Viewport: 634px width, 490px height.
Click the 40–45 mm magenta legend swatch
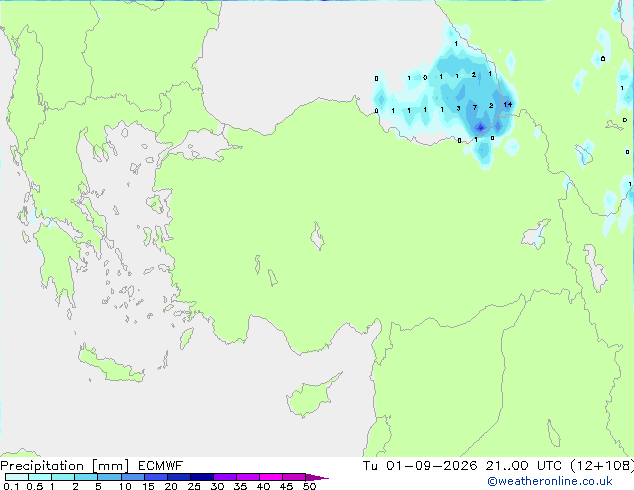pyautogui.click(x=271, y=477)
